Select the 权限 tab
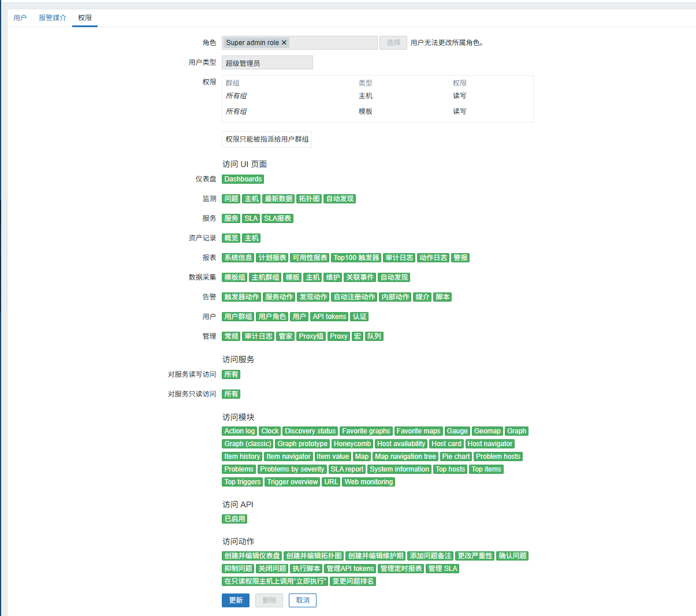The width and height of the screenshot is (696, 616). pos(85,18)
